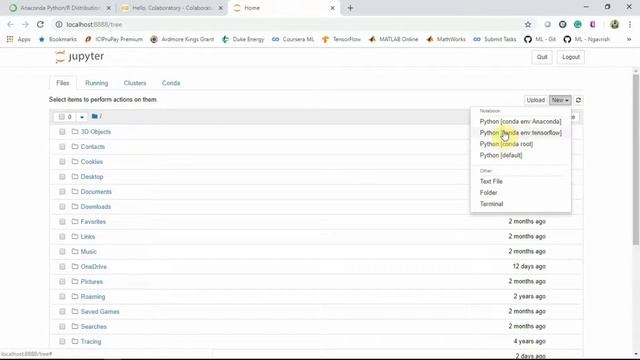Open the Duke Energy bookmark

pos(243,39)
